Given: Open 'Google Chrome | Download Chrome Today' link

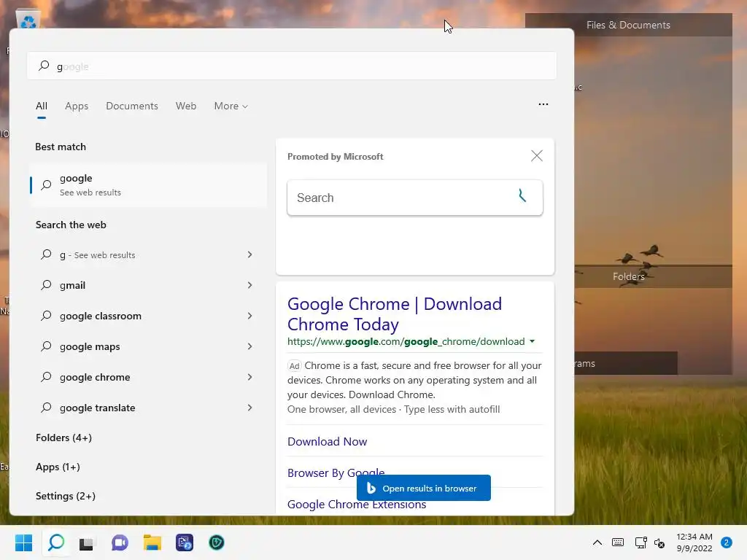Looking at the screenshot, I should (x=395, y=314).
